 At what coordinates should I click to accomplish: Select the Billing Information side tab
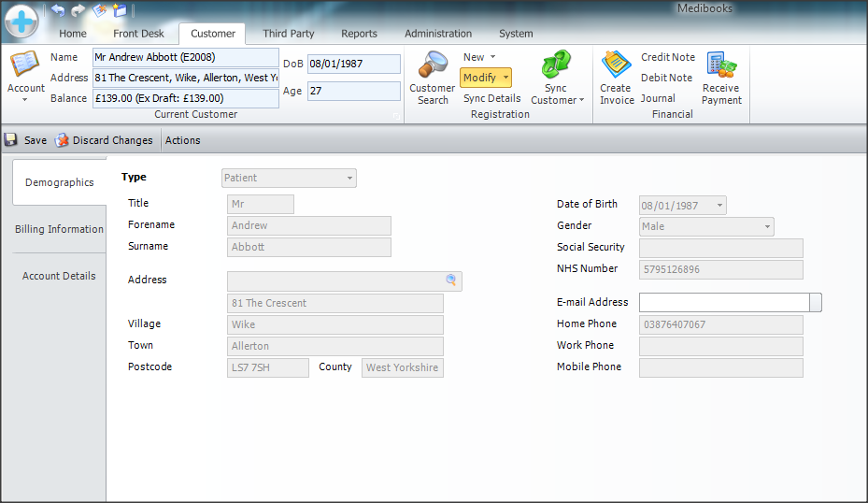(59, 229)
